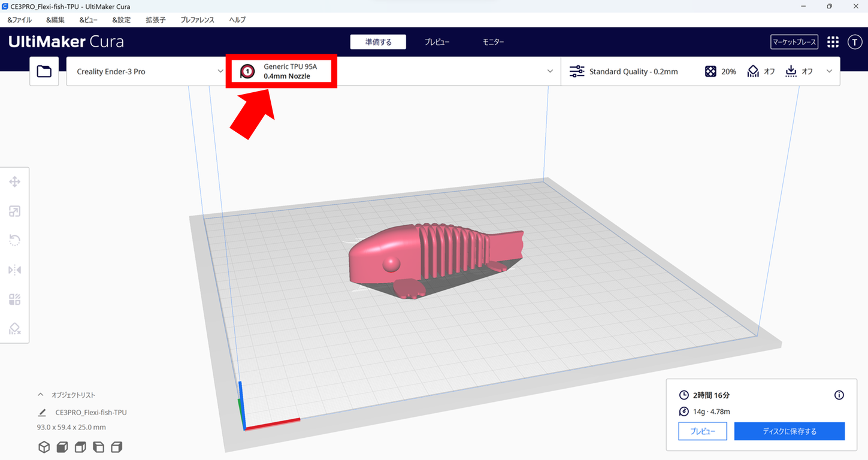This screenshot has height=460, width=868.
Task: Switch to right side view cube icon
Action: 117,447
